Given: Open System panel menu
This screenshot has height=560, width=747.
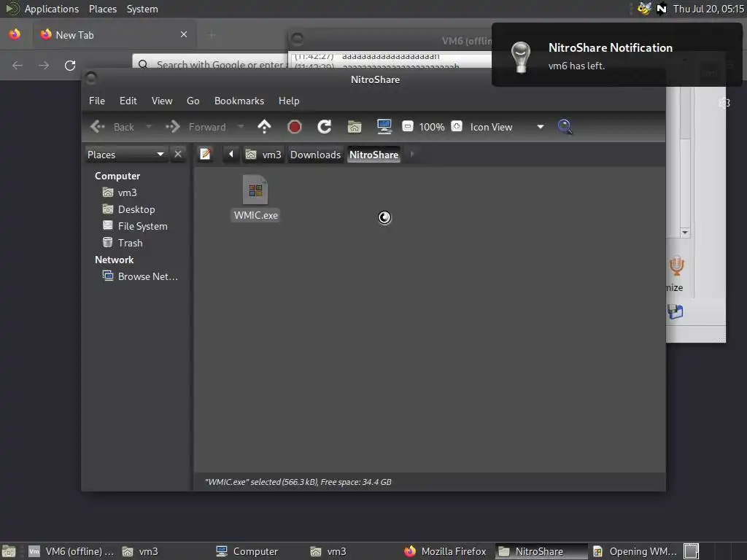Looking at the screenshot, I should pyautogui.click(x=142, y=9).
